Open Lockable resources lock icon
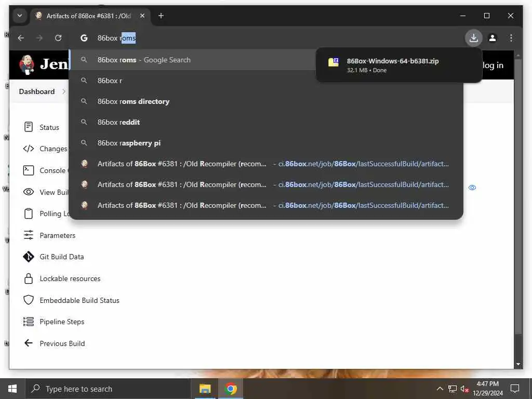This screenshot has height=399, width=532. point(29,278)
